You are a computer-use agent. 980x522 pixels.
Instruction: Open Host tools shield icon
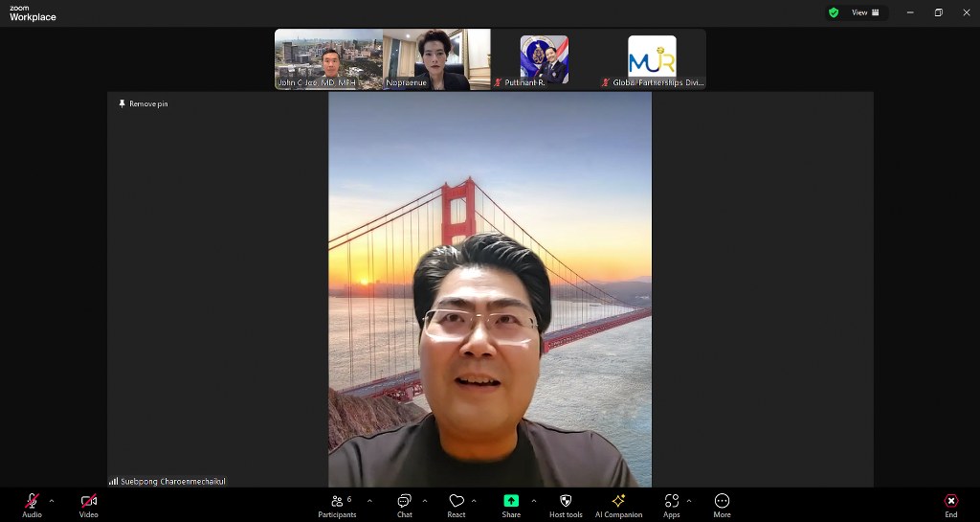(566, 505)
